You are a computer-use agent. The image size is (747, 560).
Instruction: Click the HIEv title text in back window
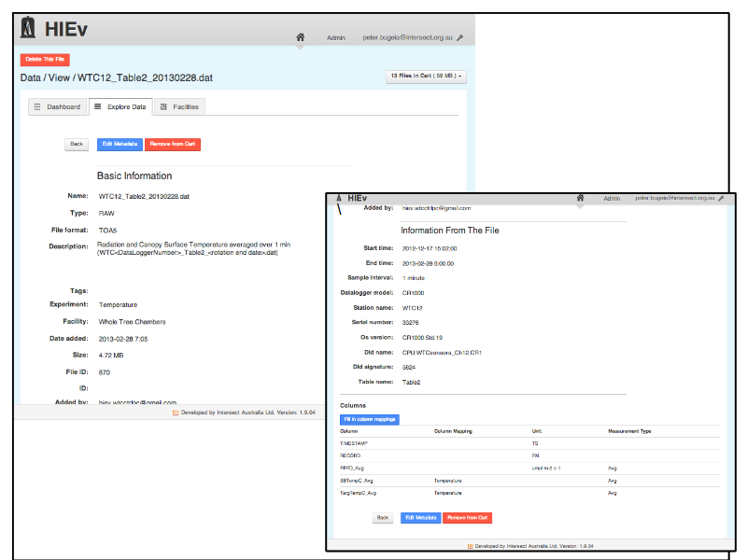tap(66, 29)
